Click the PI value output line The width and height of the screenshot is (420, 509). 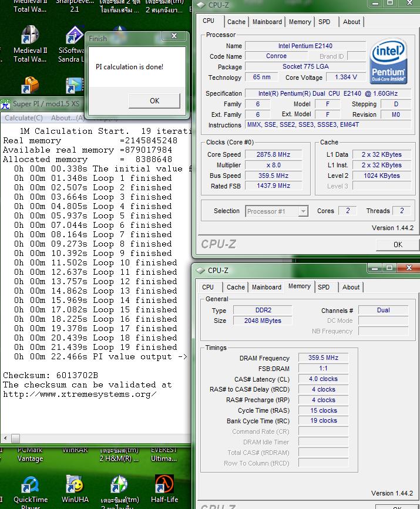point(100,357)
